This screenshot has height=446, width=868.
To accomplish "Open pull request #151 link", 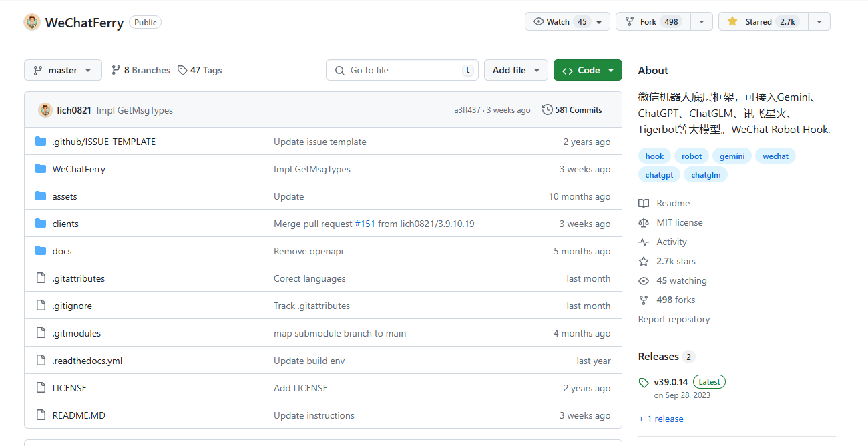I will point(365,224).
